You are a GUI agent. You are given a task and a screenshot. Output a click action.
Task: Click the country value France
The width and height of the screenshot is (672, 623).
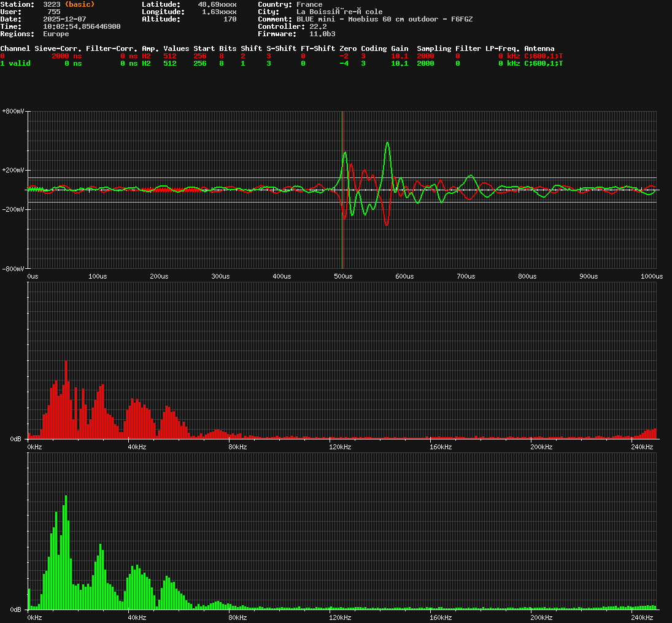[309, 4]
